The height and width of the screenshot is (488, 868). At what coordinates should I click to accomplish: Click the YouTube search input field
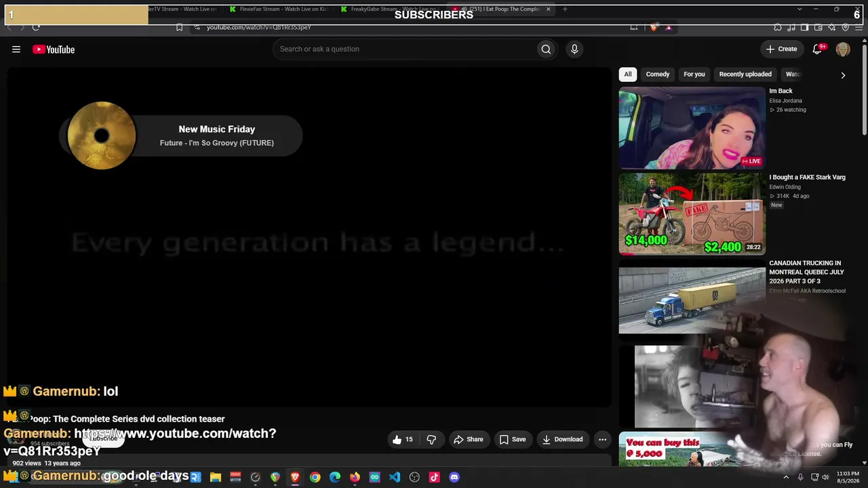pyautogui.click(x=404, y=49)
